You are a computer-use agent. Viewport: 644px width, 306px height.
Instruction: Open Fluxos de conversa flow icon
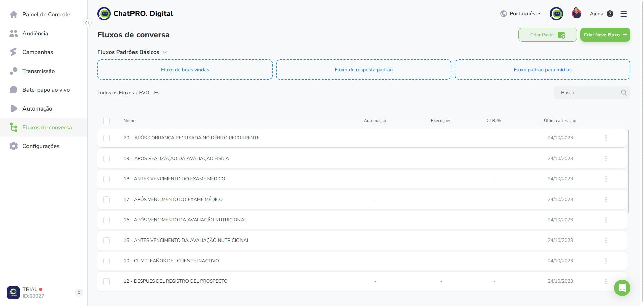tap(14, 127)
